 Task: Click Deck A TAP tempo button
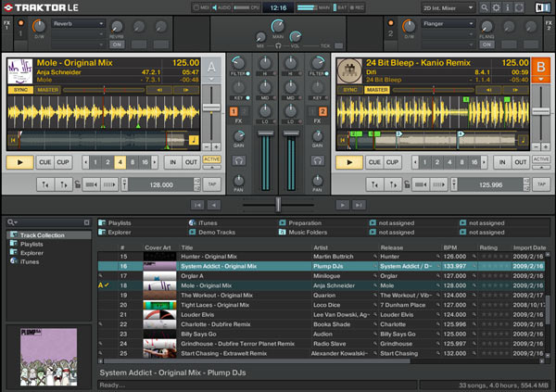coord(212,184)
